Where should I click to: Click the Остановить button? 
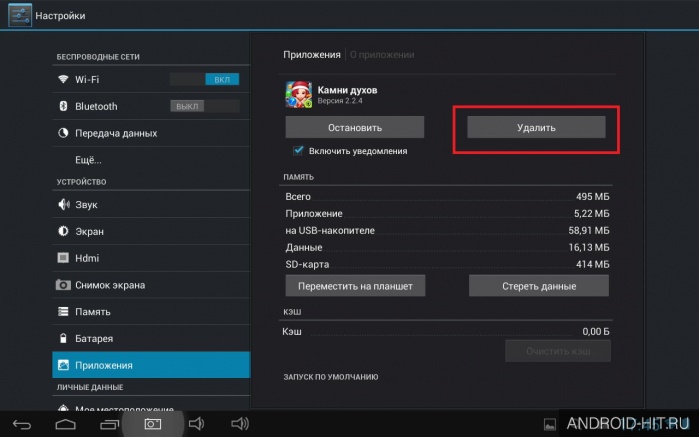[x=355, y=128]
